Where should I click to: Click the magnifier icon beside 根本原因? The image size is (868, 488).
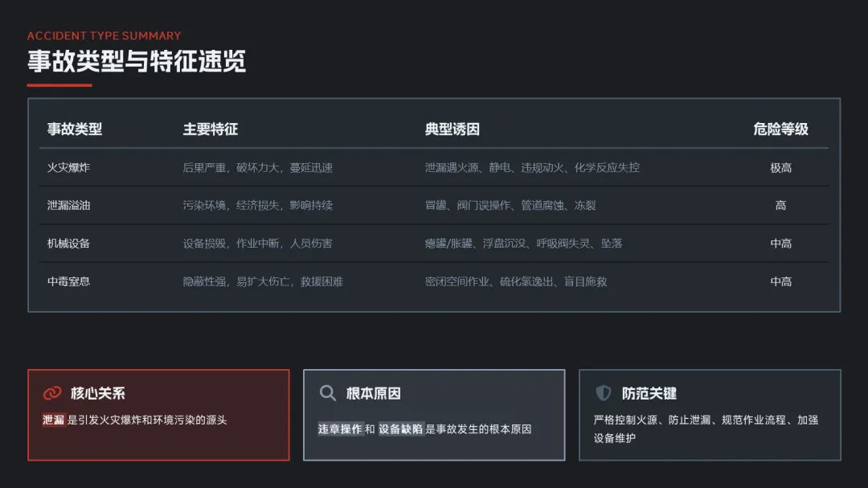click(328, 392)
